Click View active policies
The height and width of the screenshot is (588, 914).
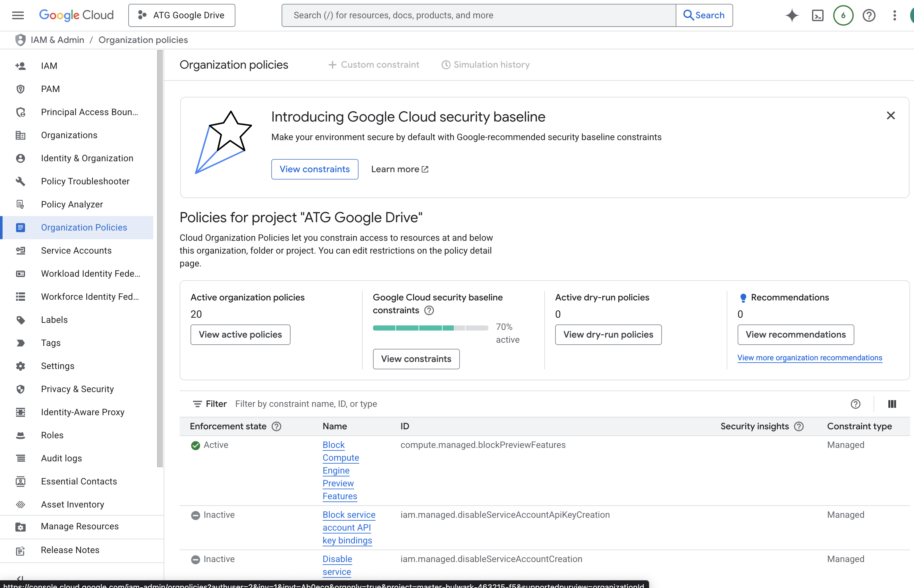[240, 334]
